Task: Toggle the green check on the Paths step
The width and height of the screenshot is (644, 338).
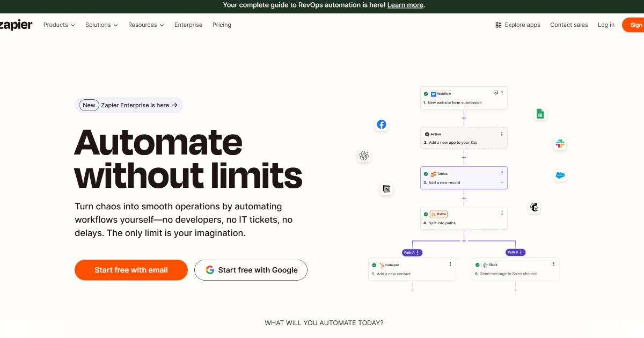Action: (x=427, y=214)
